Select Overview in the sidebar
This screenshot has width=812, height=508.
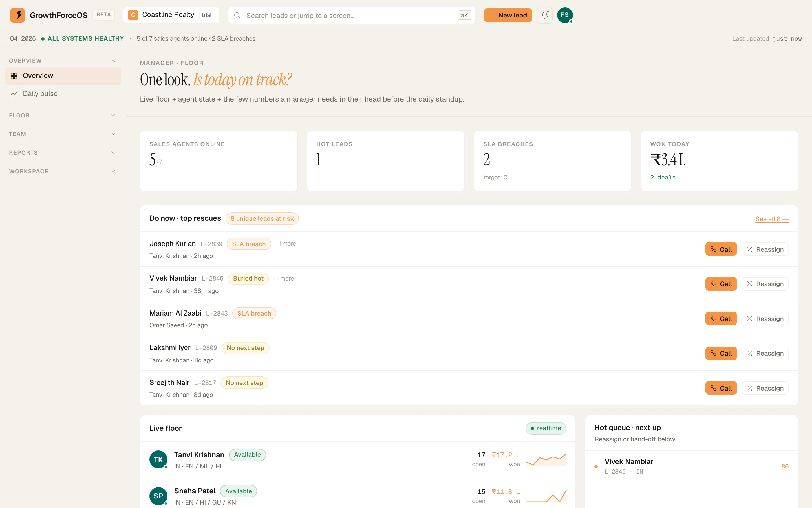pos(63,76)
